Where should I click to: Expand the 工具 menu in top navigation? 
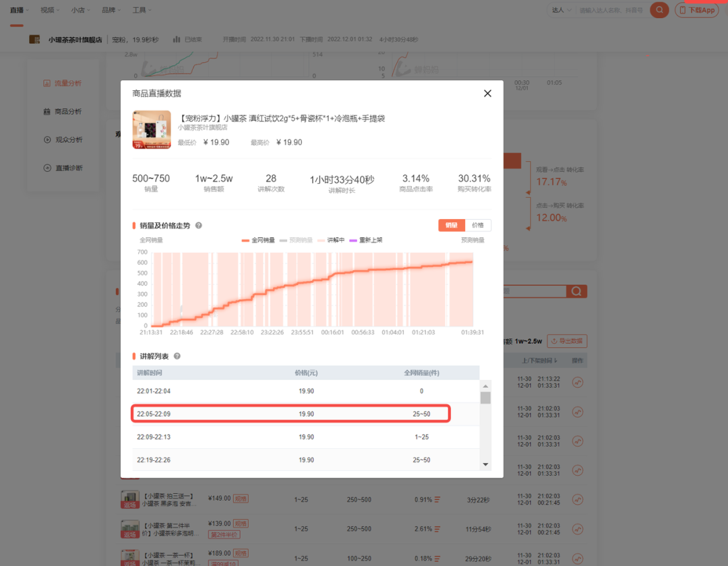(142, 10)
